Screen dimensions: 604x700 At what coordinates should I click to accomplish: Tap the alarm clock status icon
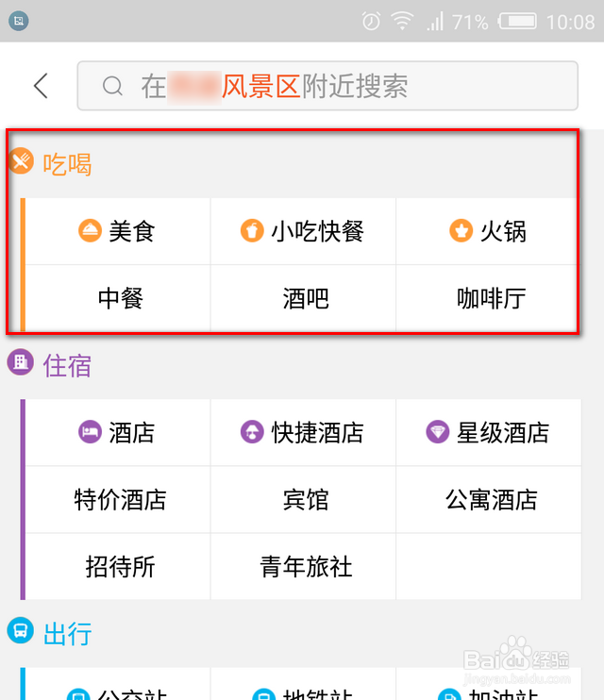click(371, 21)
